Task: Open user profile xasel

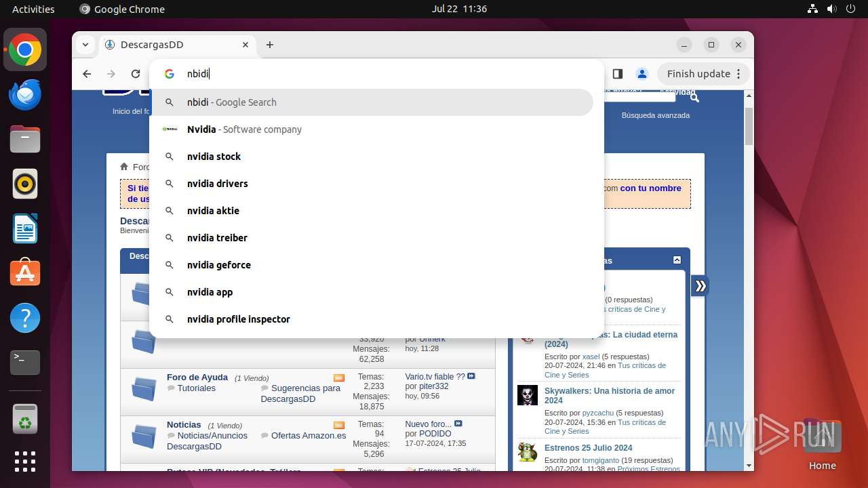Action: [591, 357]
